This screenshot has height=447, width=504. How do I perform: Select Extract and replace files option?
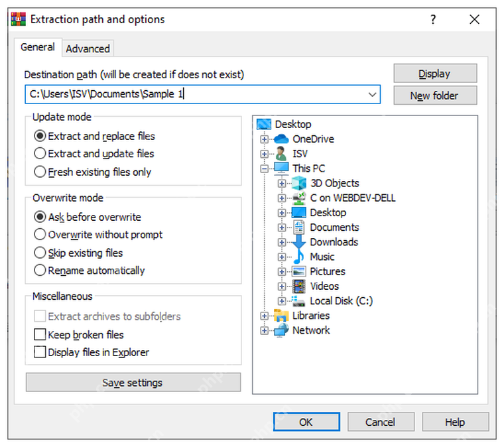click(x=94, y=136)
